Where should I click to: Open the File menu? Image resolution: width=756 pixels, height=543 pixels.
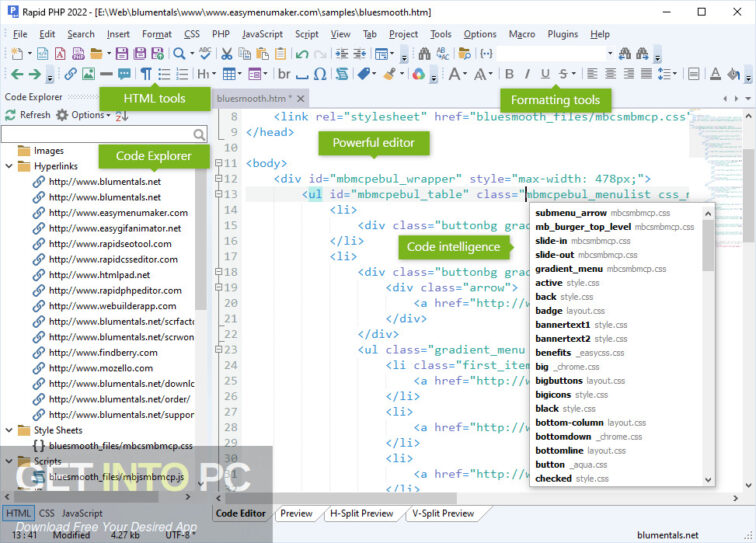click(x=20, y=34)
